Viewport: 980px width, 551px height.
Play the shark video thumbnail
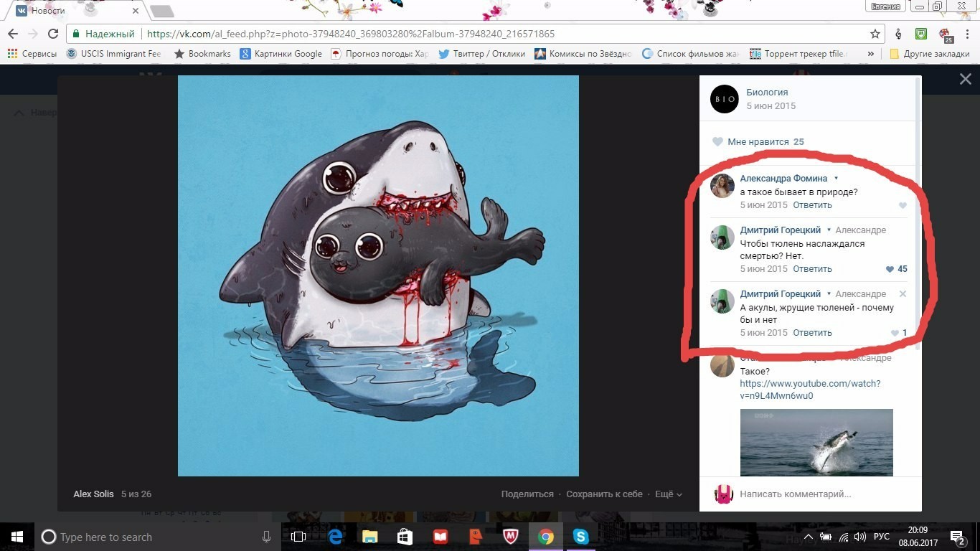click(x=816, y=442)
